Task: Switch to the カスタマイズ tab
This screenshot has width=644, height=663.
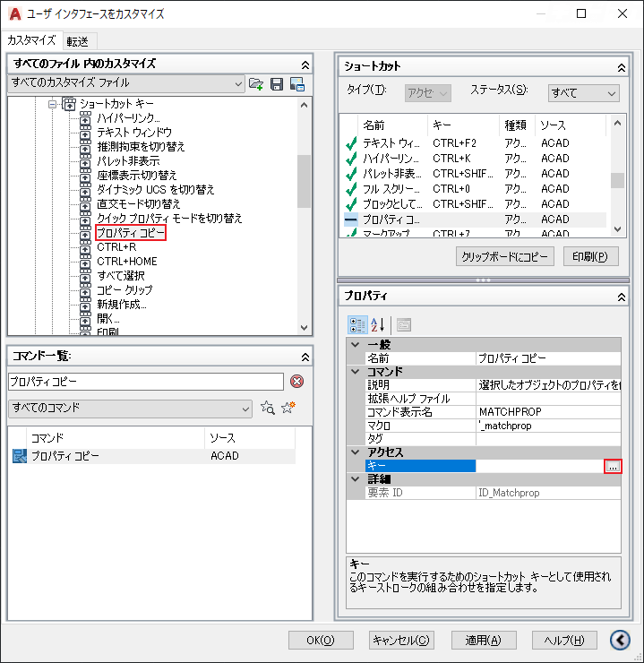Action: (x=31, y=40)
